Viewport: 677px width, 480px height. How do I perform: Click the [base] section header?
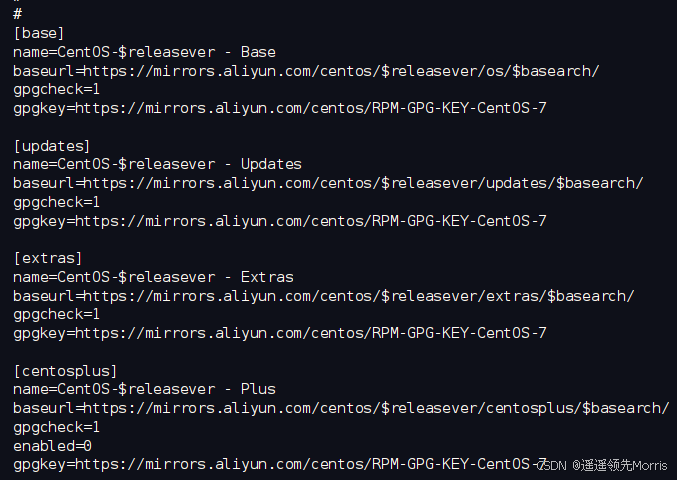coord(39,33)
